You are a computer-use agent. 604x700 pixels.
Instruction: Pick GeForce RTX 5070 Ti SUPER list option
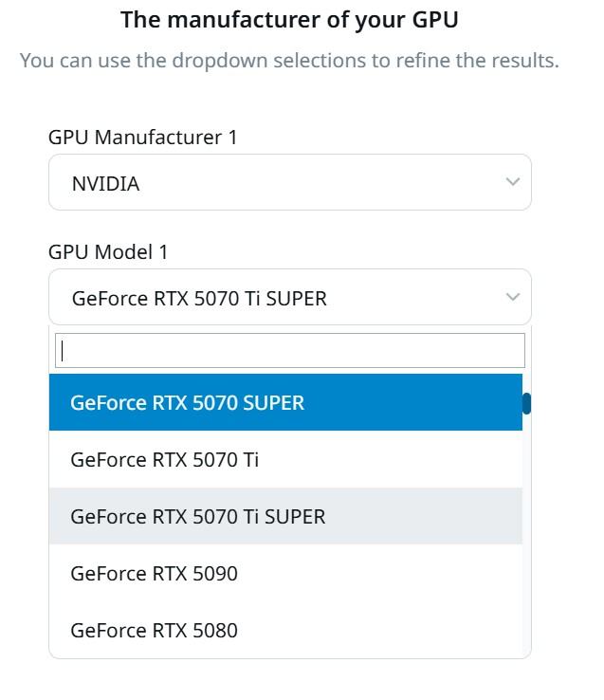tap(197, 517)
